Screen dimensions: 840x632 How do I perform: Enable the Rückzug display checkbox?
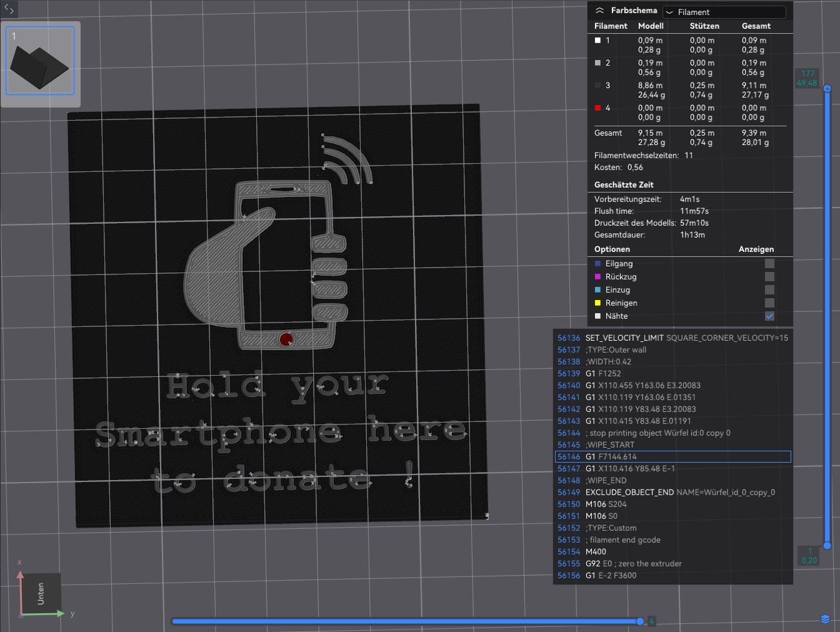(x=769, y=277)
